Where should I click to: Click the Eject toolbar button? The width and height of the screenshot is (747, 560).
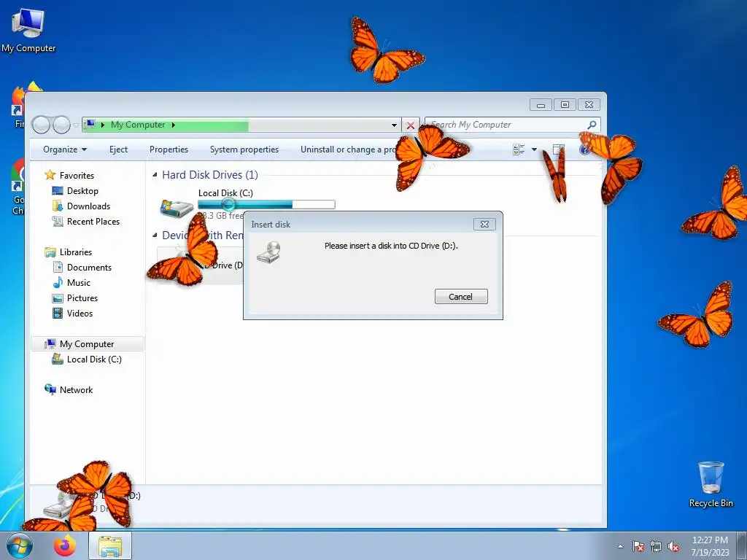119,149
